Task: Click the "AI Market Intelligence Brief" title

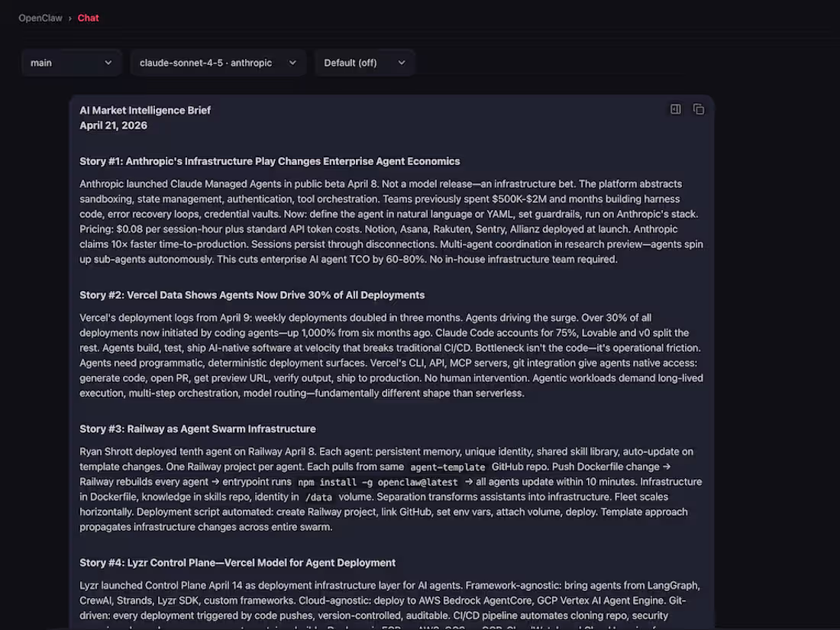Action: click(145, 110)
